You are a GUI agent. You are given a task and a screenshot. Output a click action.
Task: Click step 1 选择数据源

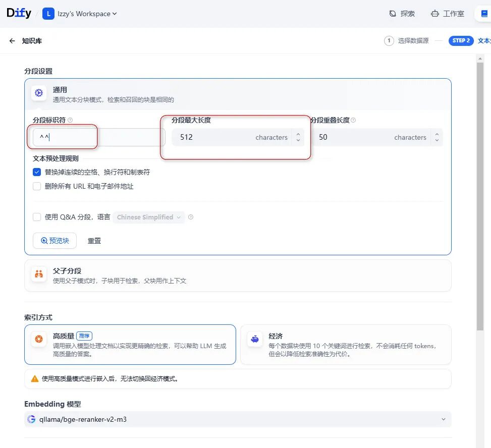tap(406, 41)
